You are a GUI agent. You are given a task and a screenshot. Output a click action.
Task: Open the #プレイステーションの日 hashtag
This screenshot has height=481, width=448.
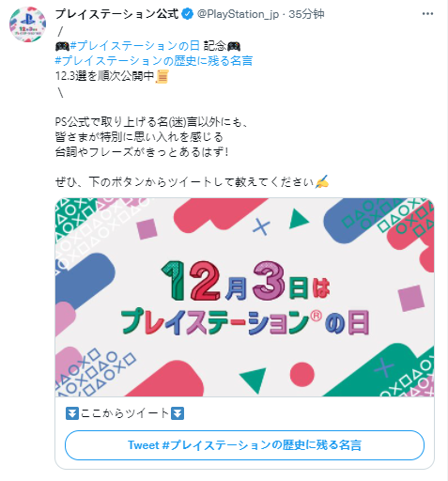[x=135, y=46]
